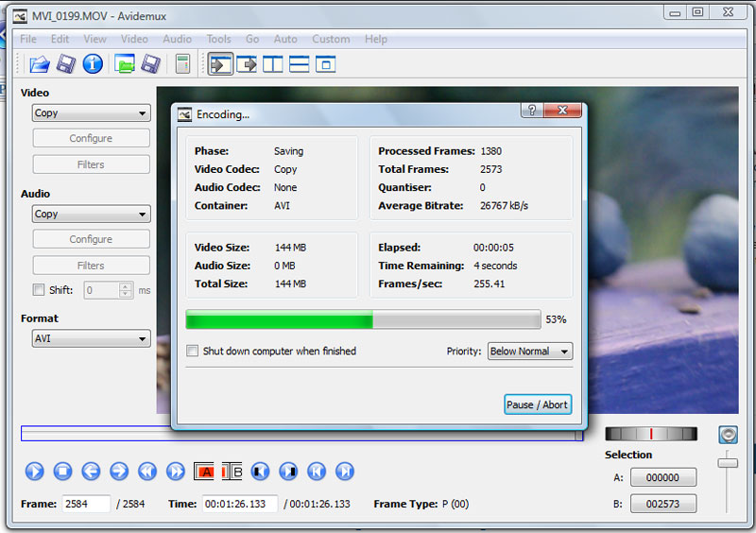Select the top-bottom preview icon
Image resolution: width=756 pixels, height=533 pixels.
[299, 63]
